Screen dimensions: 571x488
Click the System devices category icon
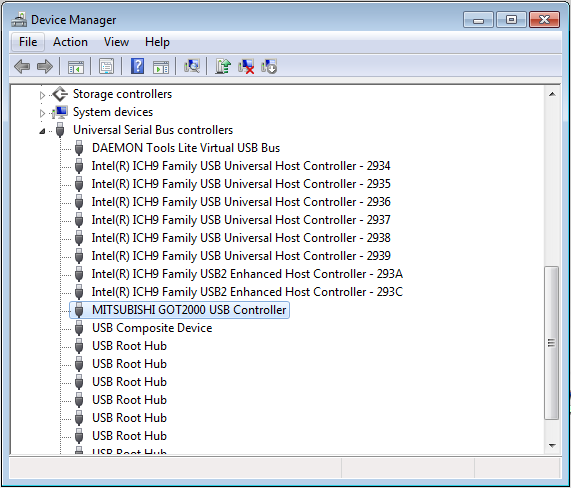(x=60, y=112)
